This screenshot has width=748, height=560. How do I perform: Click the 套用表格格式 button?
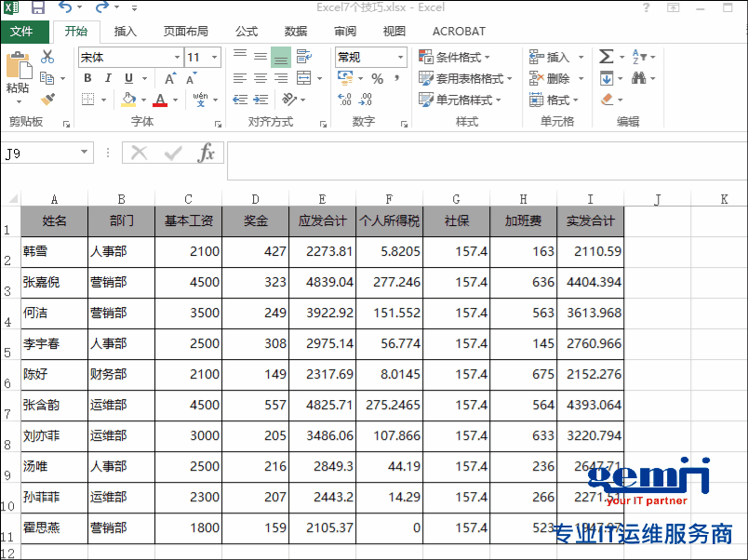tap(467, 79)
